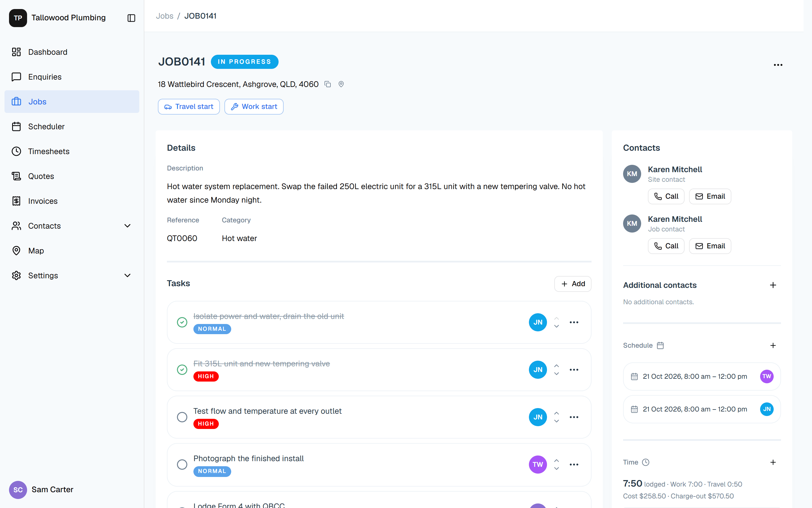Viewport: 812px width, 508px height.
Task: Click Work start button
Action: click(254, 106)
